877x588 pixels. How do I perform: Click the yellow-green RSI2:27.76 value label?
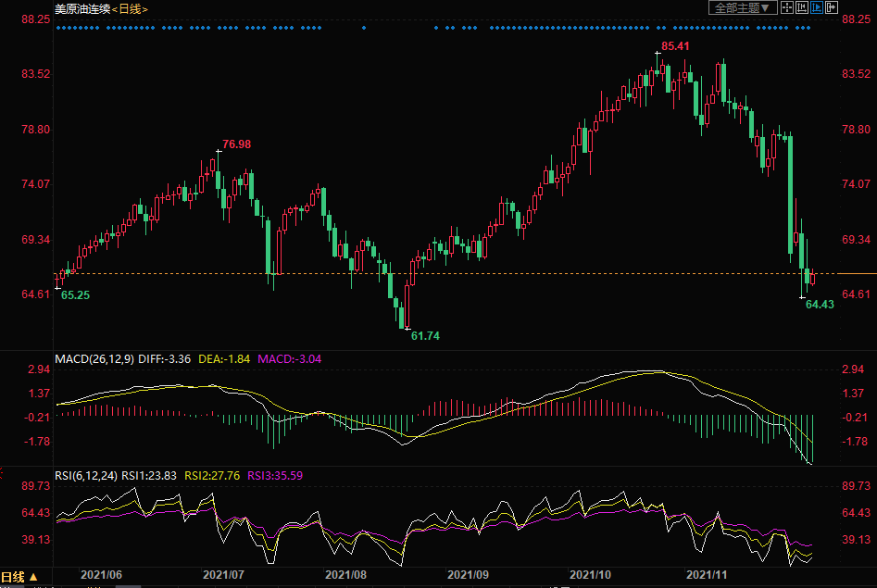210,476
